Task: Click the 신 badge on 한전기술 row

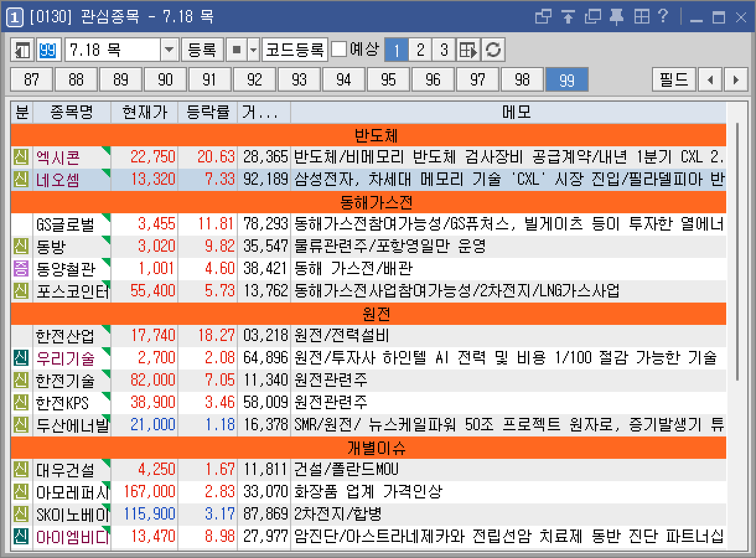Action: [x=22, y=380]
